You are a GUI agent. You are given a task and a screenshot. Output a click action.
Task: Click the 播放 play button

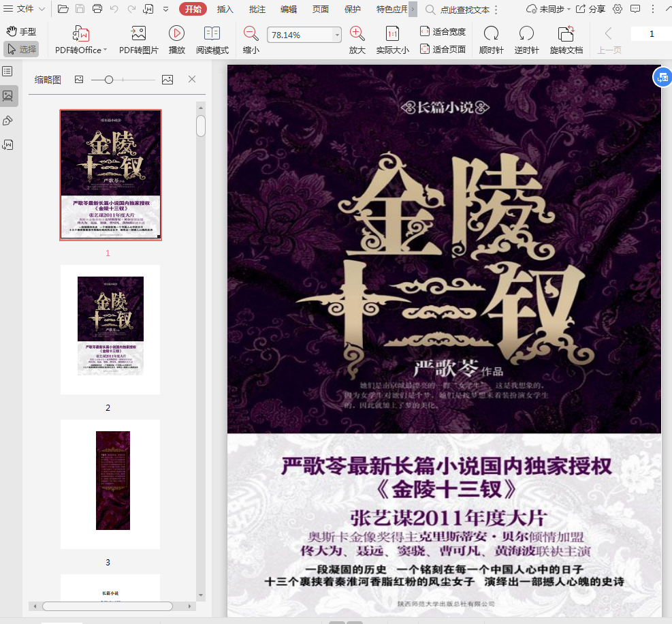[176, 40]
